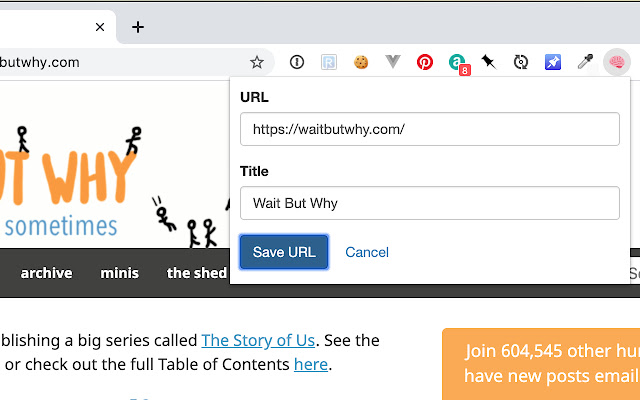Click the Save URL button
This screenshot has width=640, height=400.
[284, 252]
